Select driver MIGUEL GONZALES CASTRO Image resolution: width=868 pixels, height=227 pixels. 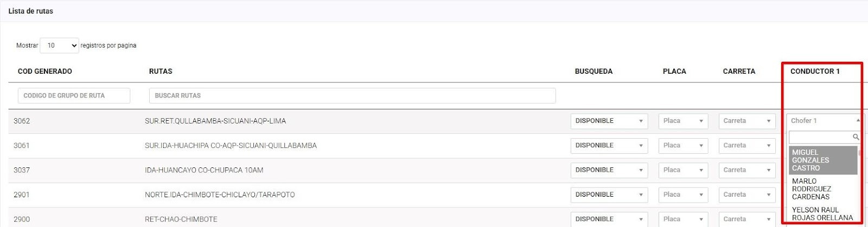point(822,160)
